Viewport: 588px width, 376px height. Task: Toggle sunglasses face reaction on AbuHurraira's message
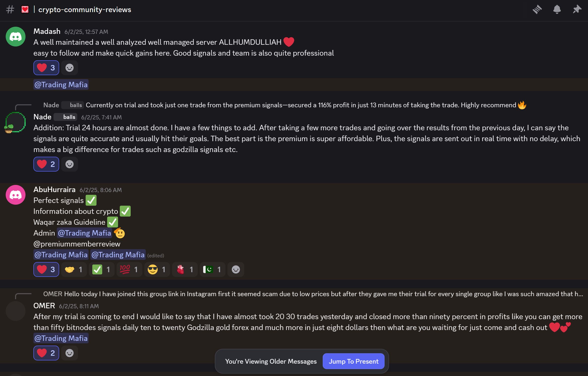click(157, 269)
